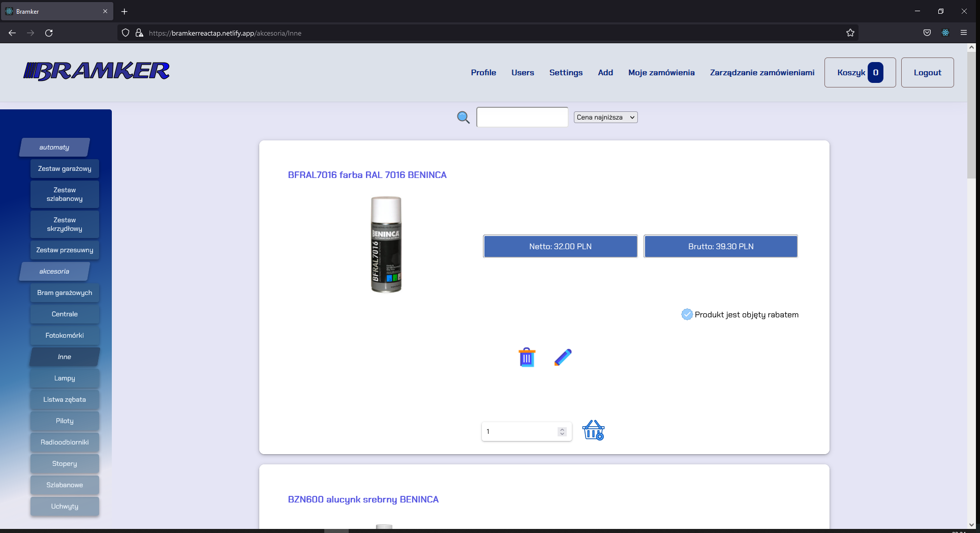980x533 pixels.
Task: Delete the BFRAL7016 product with trash icon
Action: click(x=526, y=357)
